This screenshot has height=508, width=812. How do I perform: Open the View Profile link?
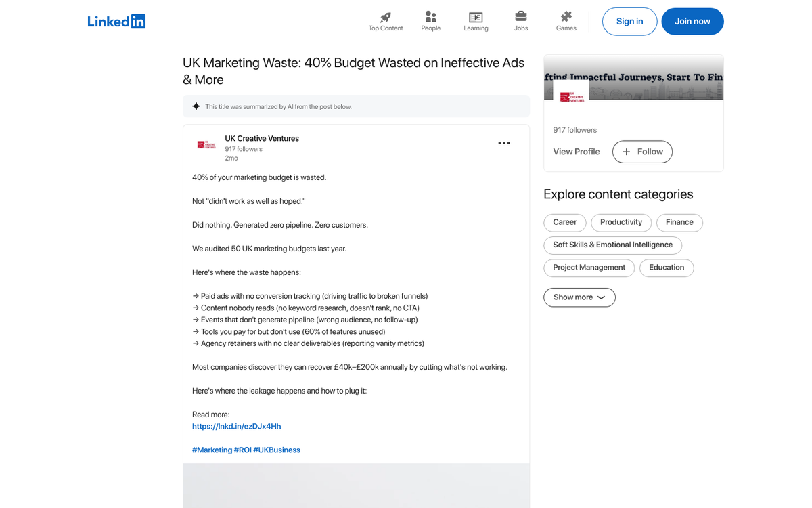pyautogui.click(x=577, y=152)
